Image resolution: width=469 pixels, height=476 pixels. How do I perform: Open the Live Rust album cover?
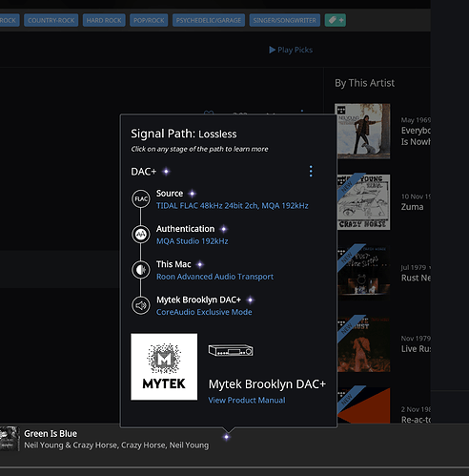point(363,343)
